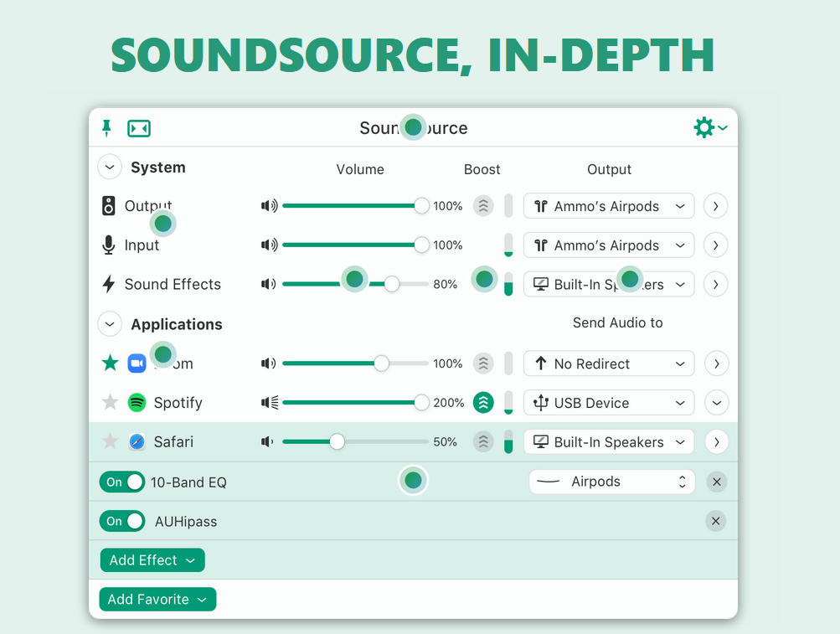840x634 pixels.
Task: Click the Sound Effects lightning bolt icon
Action: [x=109, y=284]
